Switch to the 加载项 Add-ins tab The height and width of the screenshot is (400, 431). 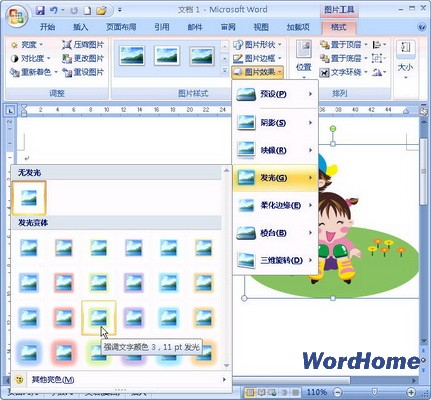(298, 27)
